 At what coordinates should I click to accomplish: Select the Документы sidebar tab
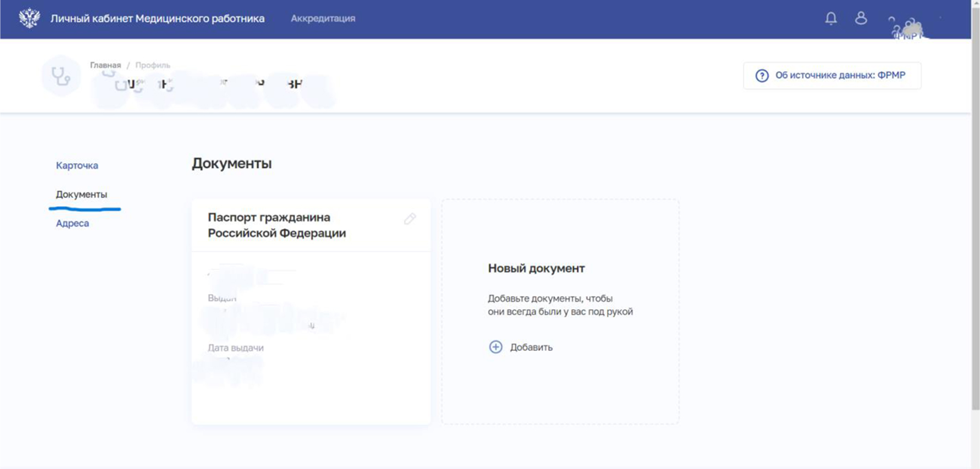(82, 194)
